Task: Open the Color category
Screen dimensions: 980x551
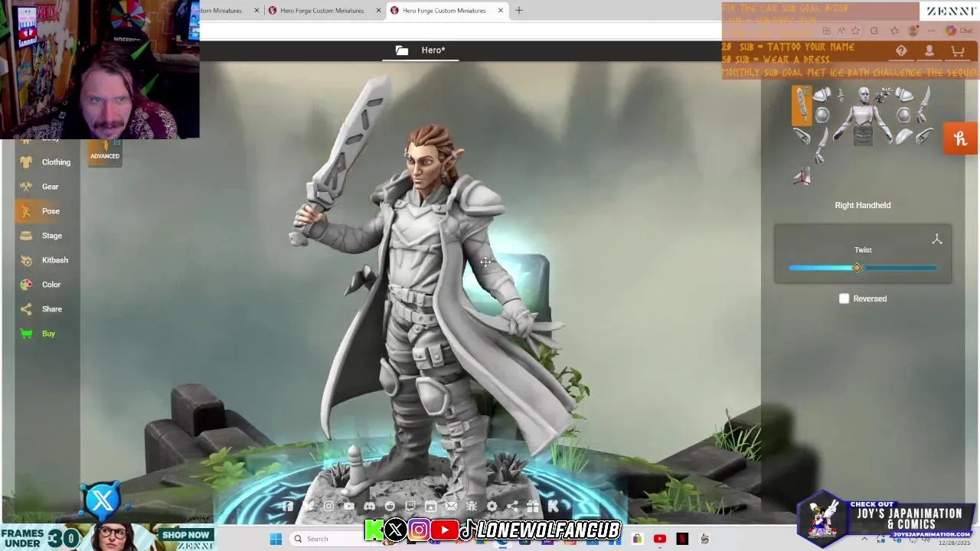Action: [45, 285]
